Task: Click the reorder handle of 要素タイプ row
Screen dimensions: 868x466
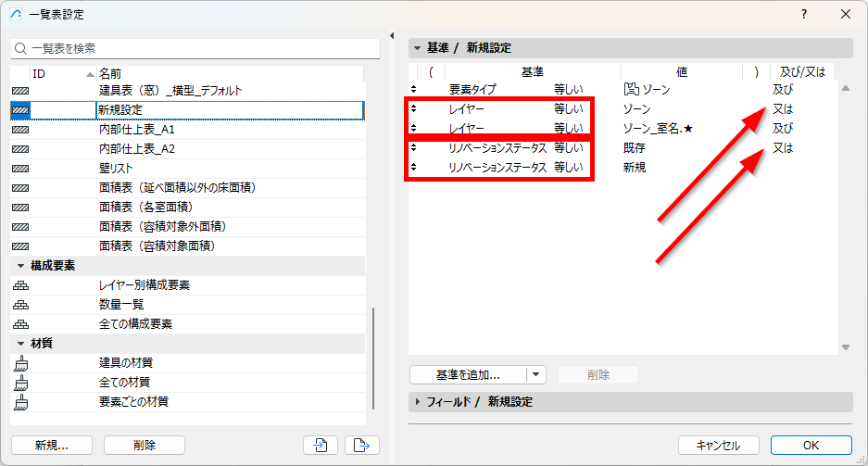Action: tap(413, 89)
